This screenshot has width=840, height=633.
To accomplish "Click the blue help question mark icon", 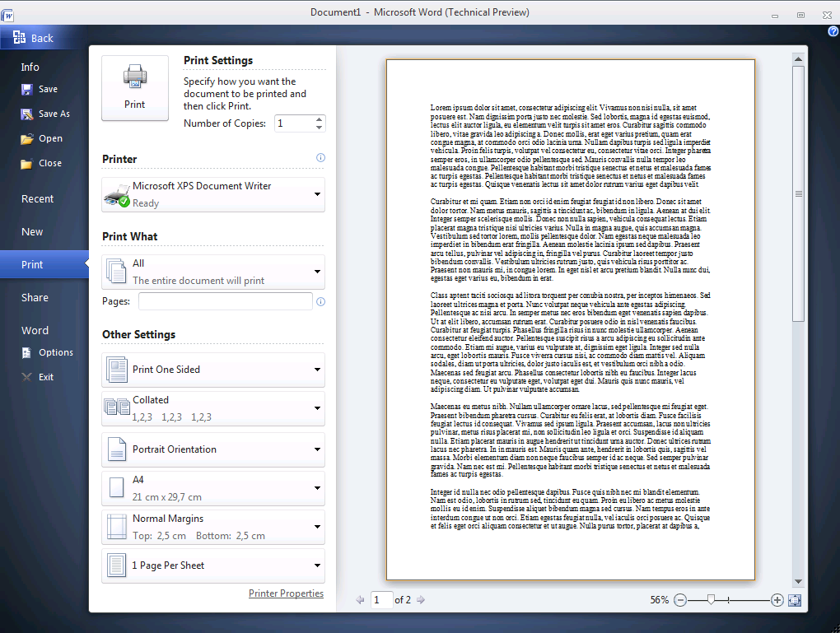I will (833, 31).
